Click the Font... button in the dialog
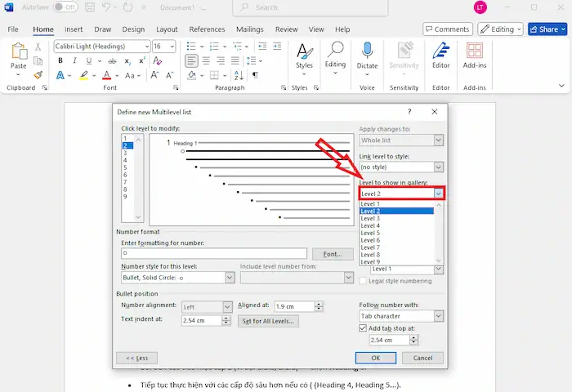 click(332, 254)
